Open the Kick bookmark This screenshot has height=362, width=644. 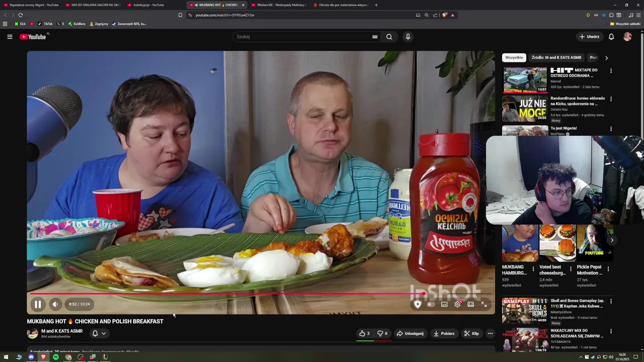click(20, 24)
